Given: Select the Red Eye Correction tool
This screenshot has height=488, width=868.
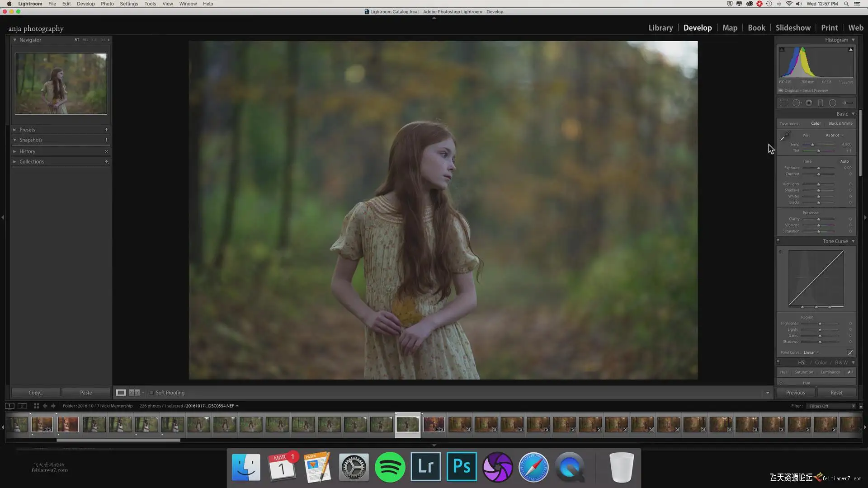Looking at the screenshot, I should pyautogui.click(x=809, y=103).
